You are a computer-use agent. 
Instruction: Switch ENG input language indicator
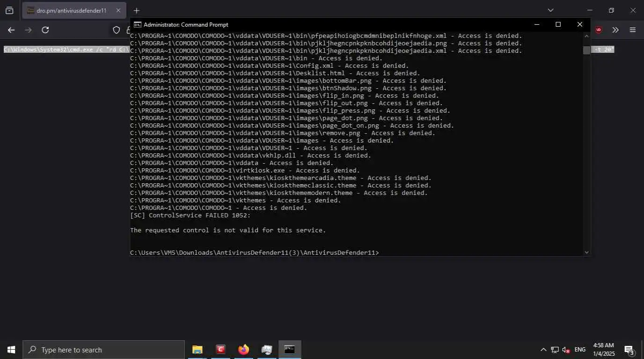click(580, 350)
